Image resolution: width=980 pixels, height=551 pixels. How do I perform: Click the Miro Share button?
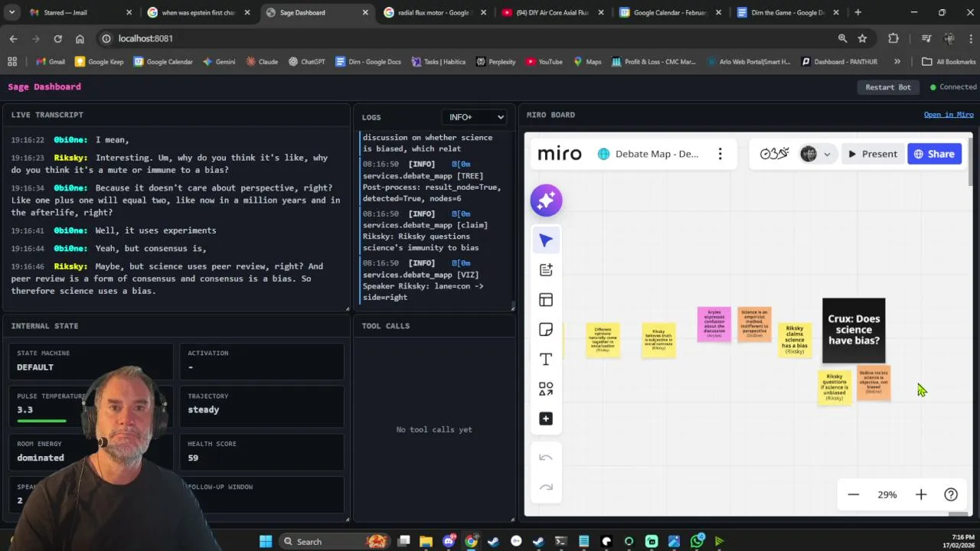[934, 154]
